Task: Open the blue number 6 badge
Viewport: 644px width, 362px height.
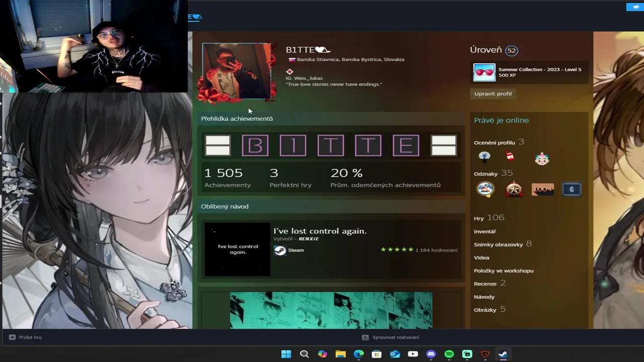Action: point(571,189)
